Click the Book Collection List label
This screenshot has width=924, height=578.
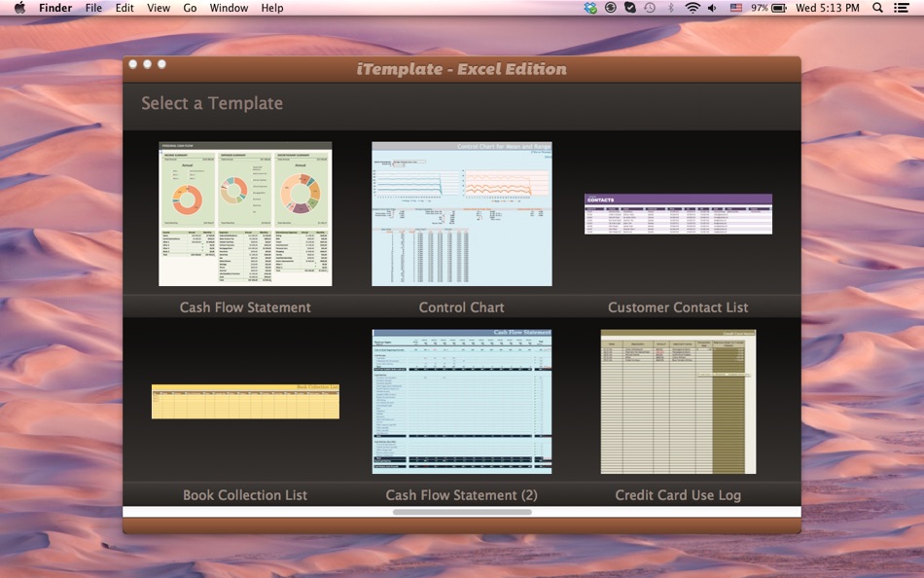(x=245, y=495)
